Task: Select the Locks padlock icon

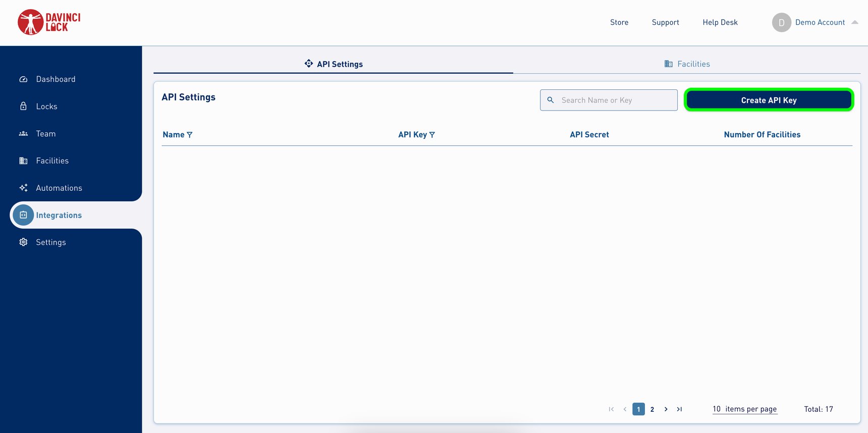Action: (x=23, y=106)
